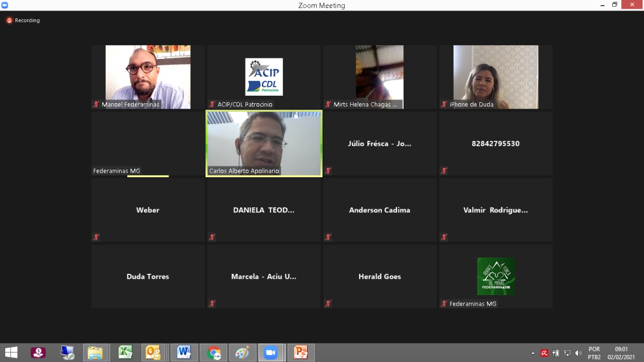The width and height of the screenshot is (644, 362).
Task: Select the ACIP/CDL Patrocinio participant tile
Action: pos(264,77)
